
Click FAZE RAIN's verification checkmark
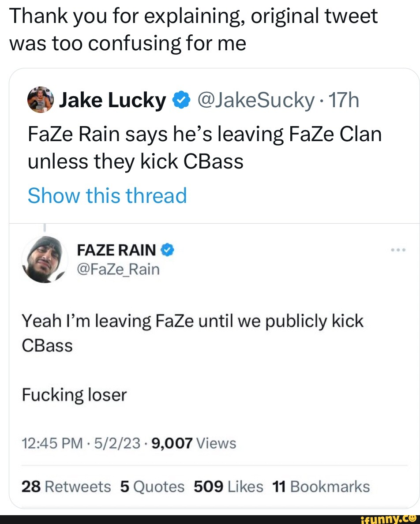point(168,250)
